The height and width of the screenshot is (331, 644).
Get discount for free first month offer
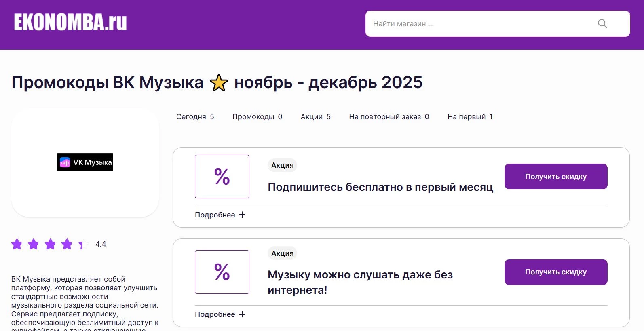pos(556,176)
